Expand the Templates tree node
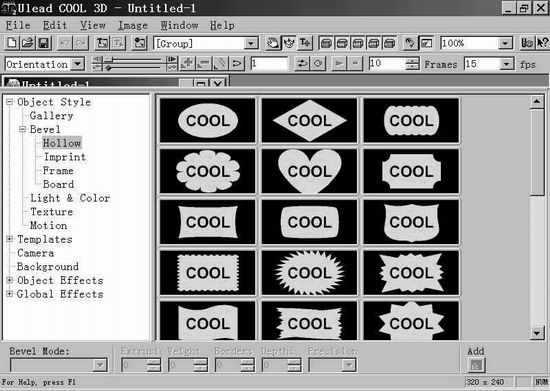Screen dimensions: 550x391 point(10,239)
